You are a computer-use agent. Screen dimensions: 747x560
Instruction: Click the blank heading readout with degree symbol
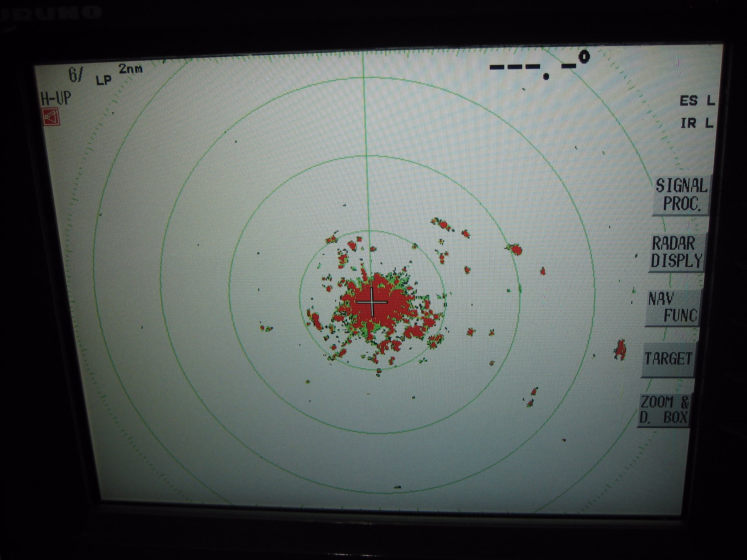coord(540,66)
